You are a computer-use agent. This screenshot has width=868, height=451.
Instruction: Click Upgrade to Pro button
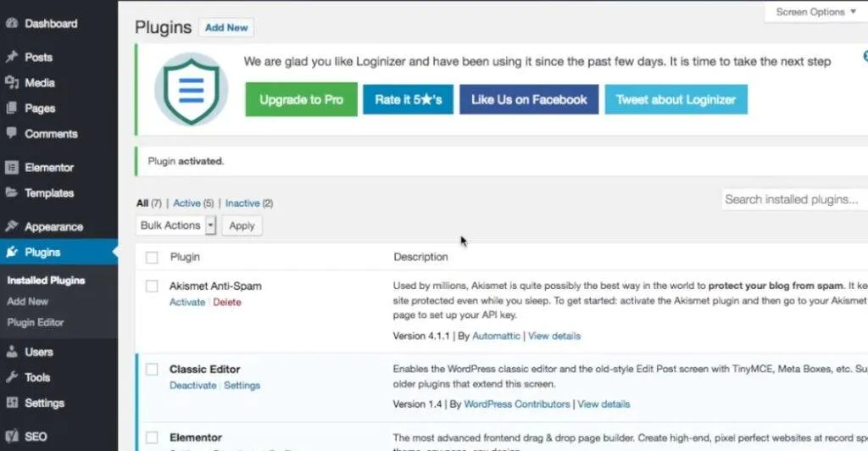click(x=301, y=99)
